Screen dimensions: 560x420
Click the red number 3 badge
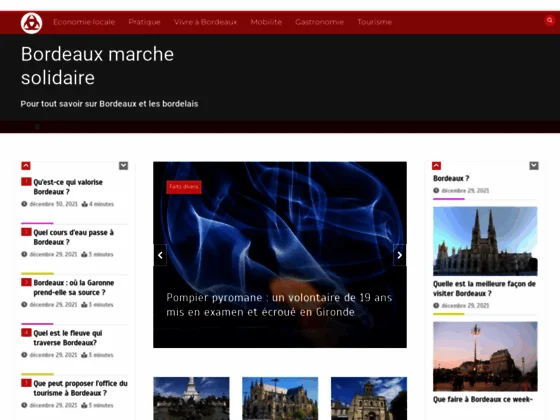26,282
